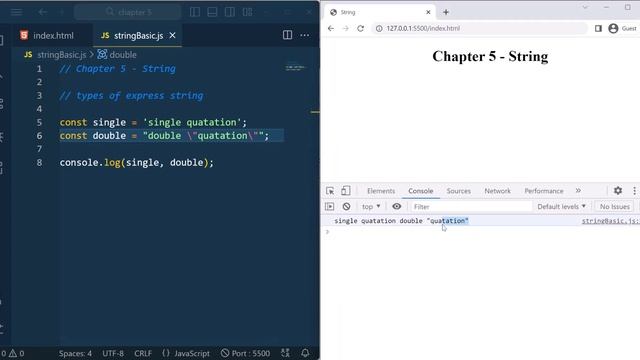Click the browser forward arrow
Image resolution: width=640 pixels, height=360 pixels.
pyautogui.click(x=346, y=28)
